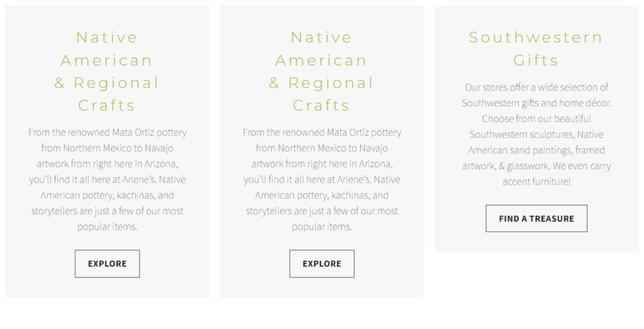Click leftmost Native American & Regional Crafts heading
644x329 pixels.
(x=107, y=71)
